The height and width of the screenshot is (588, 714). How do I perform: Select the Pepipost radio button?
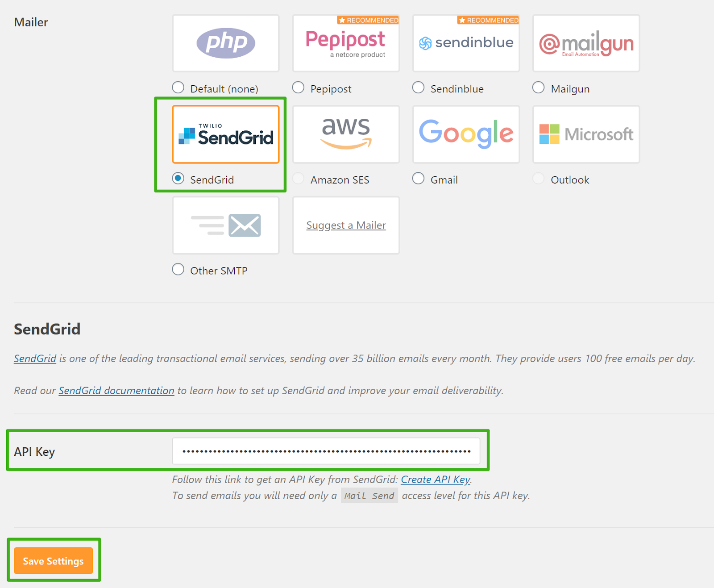click(298, 88)
